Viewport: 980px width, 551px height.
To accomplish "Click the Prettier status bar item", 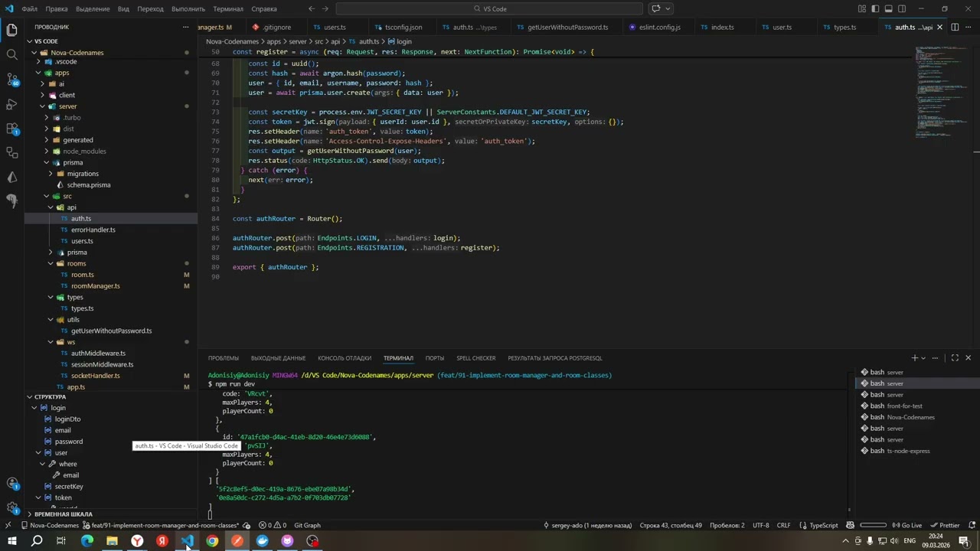I will [946, 525].
